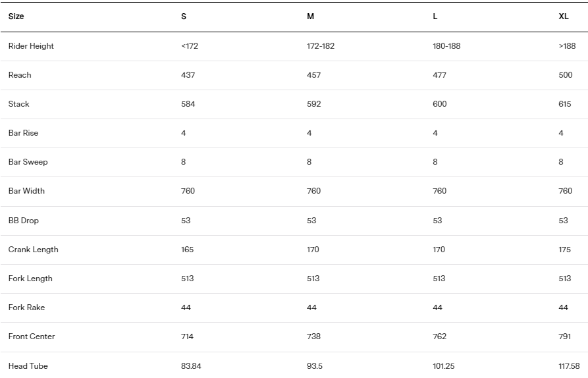Click the Fork Rake row label
588x378 pixels.
pyautogui.click(x=26, y=308)
